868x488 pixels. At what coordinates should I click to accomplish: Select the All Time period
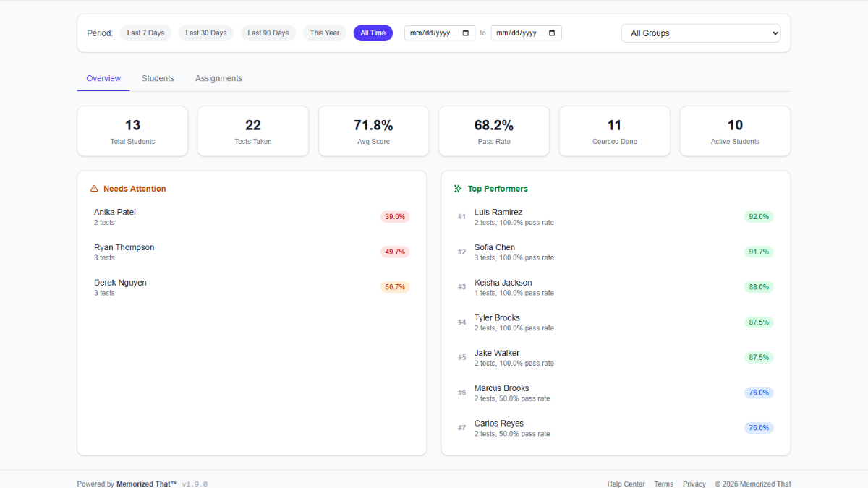click(373, 33)
